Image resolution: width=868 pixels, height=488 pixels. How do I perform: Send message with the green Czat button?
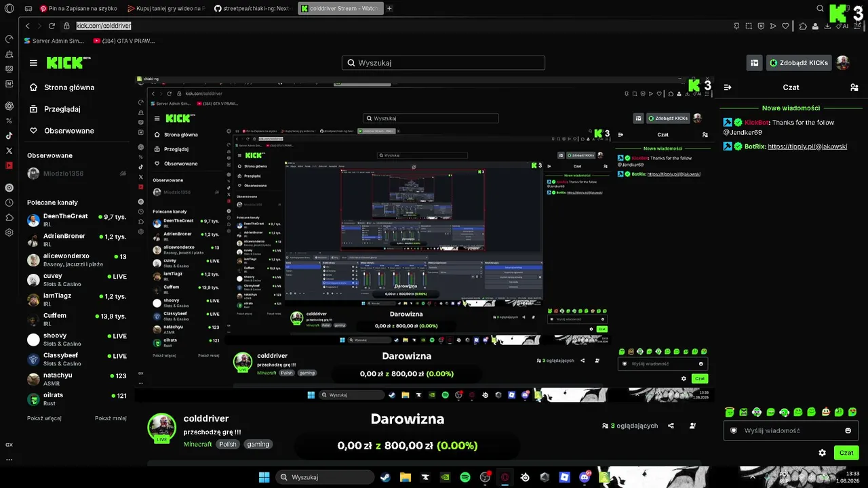pos(846,453)
